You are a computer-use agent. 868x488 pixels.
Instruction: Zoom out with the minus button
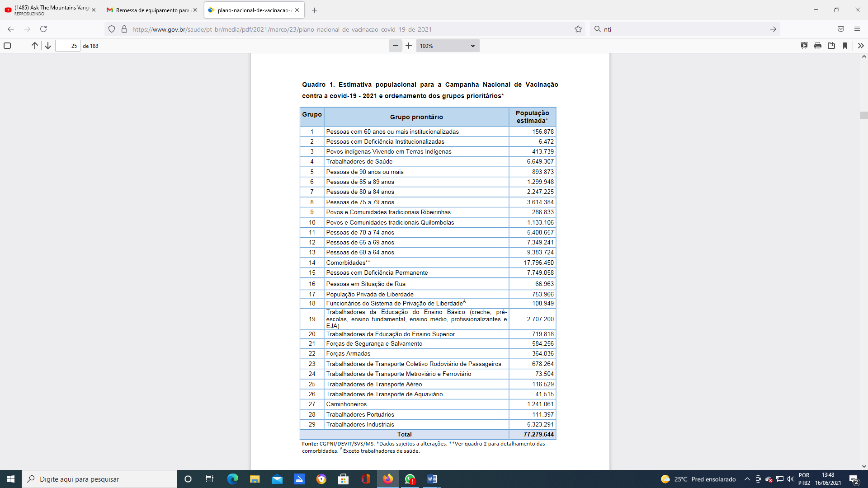tap(396, 46)
